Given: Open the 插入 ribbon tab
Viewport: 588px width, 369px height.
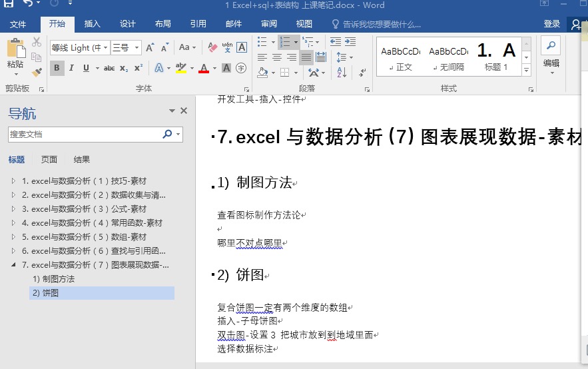Looking at the screenshot, I should (92, 24).
